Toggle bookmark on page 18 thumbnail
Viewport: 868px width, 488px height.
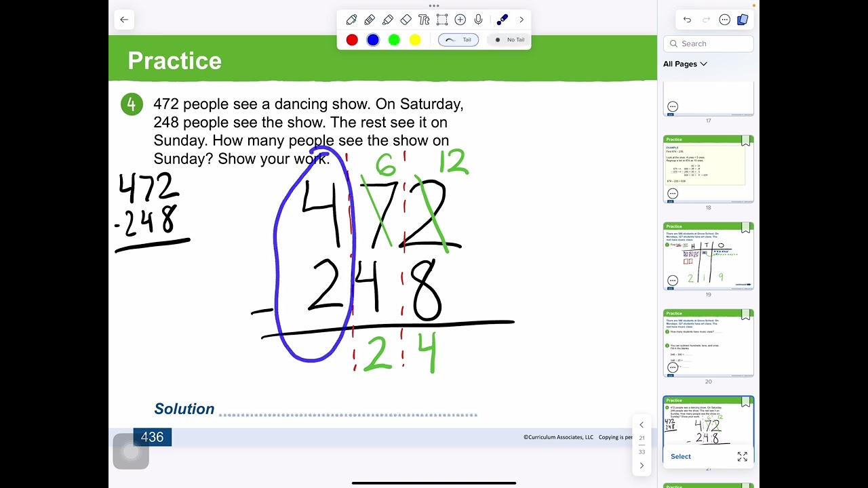[x=746, y=141]
